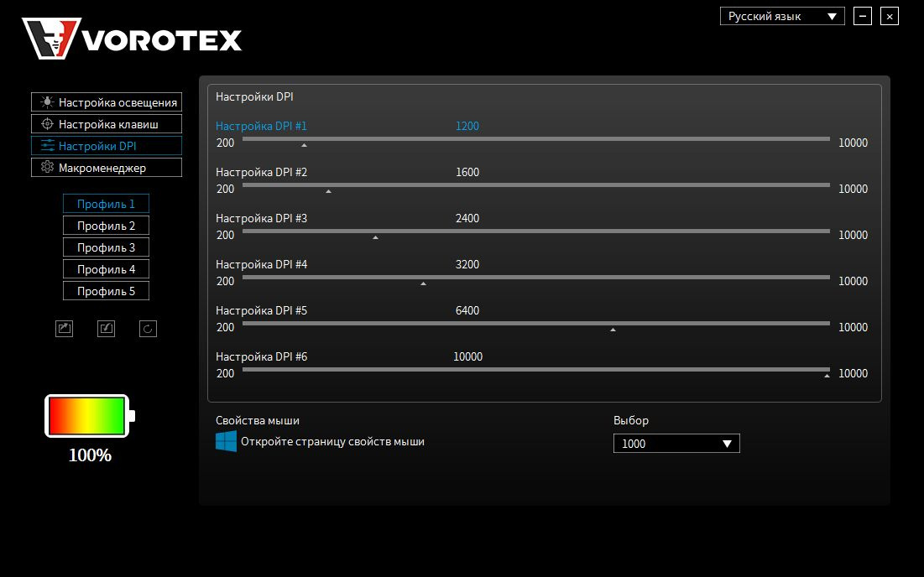Click the import profile icon with incoming arrow
The height and width of the screenshot is (577, 924).
[106, 328]
